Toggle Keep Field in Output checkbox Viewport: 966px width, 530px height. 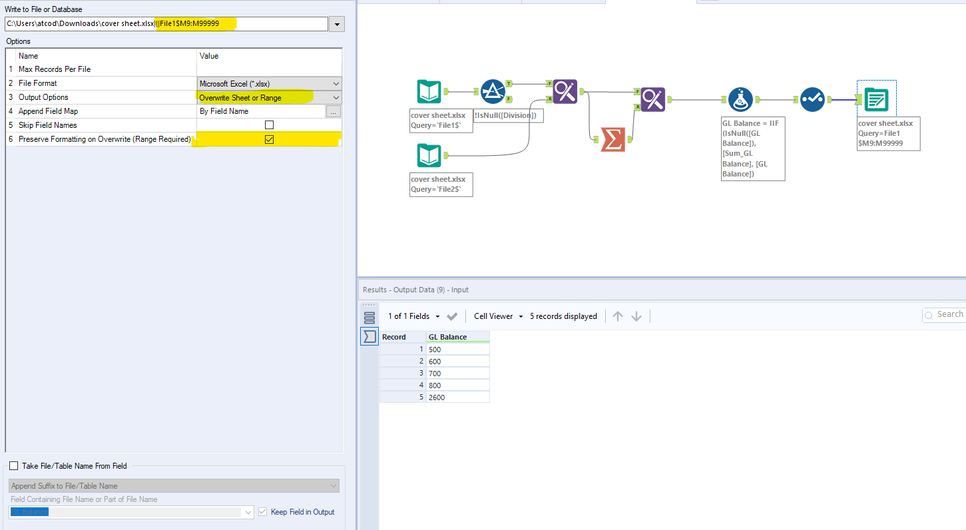tap(263, 512)
